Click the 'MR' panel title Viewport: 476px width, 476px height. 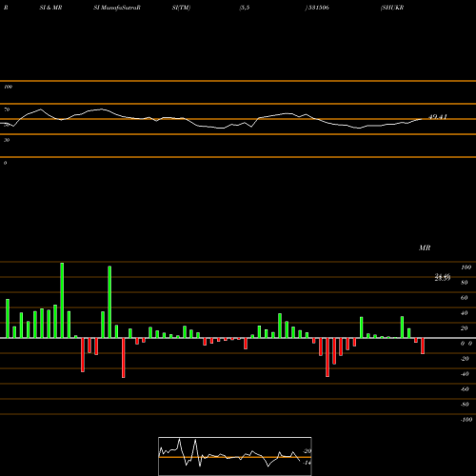pos(425,248)
